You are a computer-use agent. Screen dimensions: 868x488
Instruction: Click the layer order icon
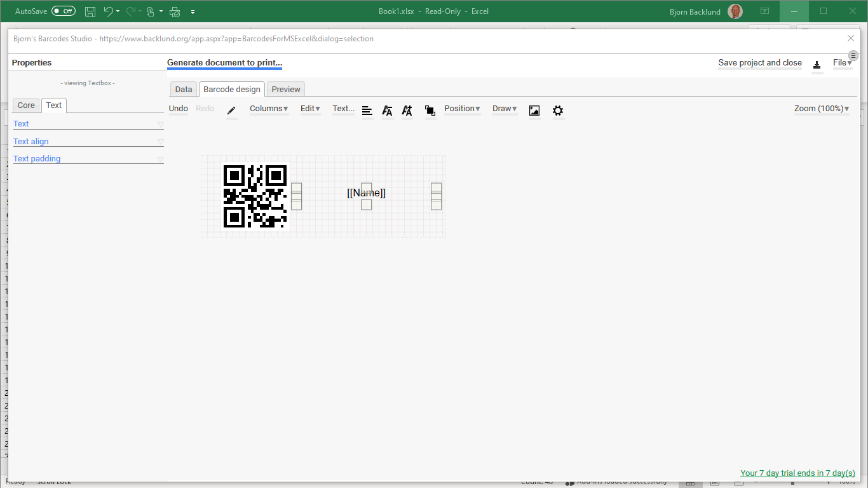point(430,111)
